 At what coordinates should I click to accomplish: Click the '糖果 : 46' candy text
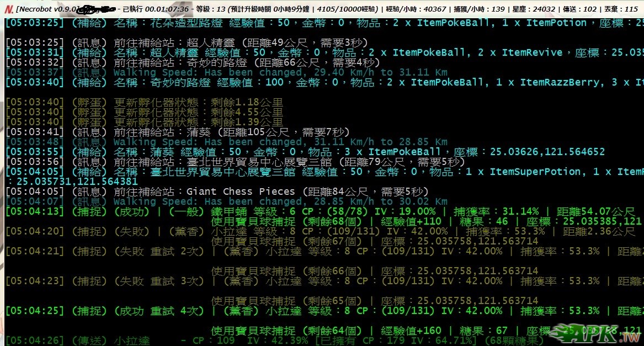click(x=483, y=221)
